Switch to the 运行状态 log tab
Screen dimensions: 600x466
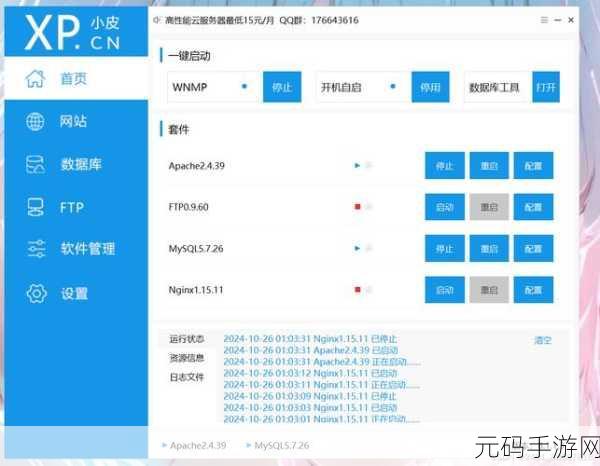187,339
